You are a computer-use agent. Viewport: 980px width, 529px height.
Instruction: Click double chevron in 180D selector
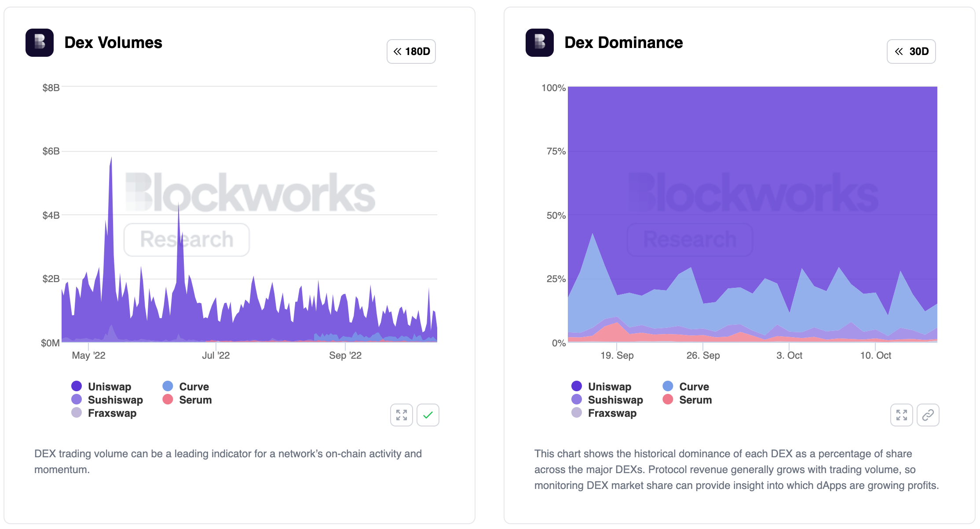[397, 51]
